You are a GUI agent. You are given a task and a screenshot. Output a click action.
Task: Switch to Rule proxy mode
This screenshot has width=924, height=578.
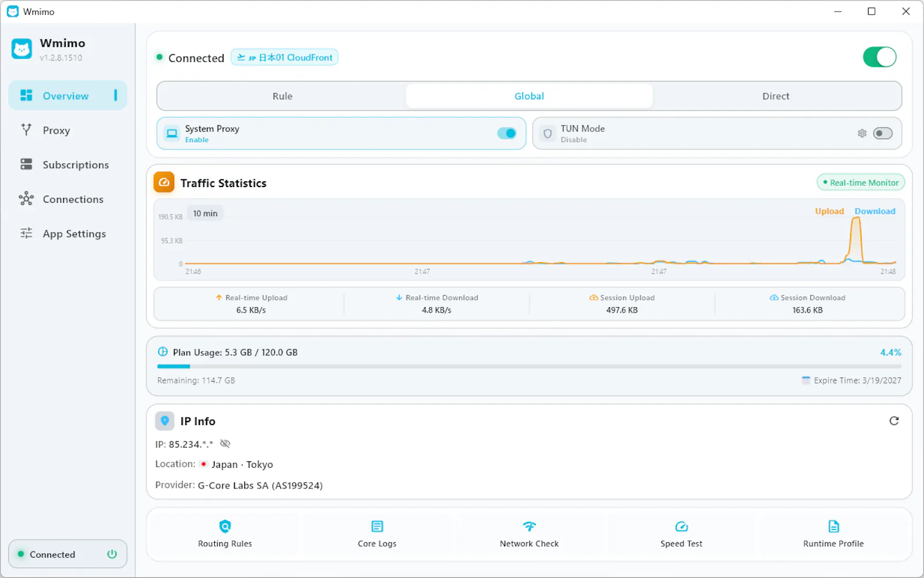(x=282, y=96)
